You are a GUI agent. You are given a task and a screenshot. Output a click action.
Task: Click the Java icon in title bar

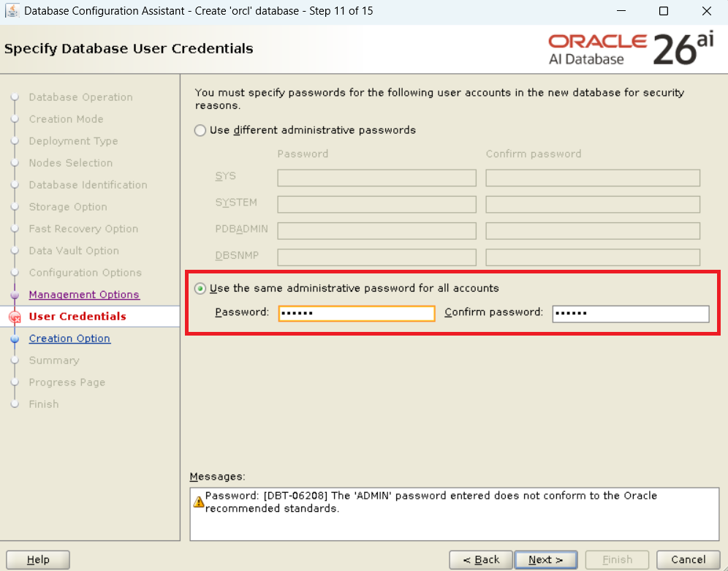(x=12, y=11)
